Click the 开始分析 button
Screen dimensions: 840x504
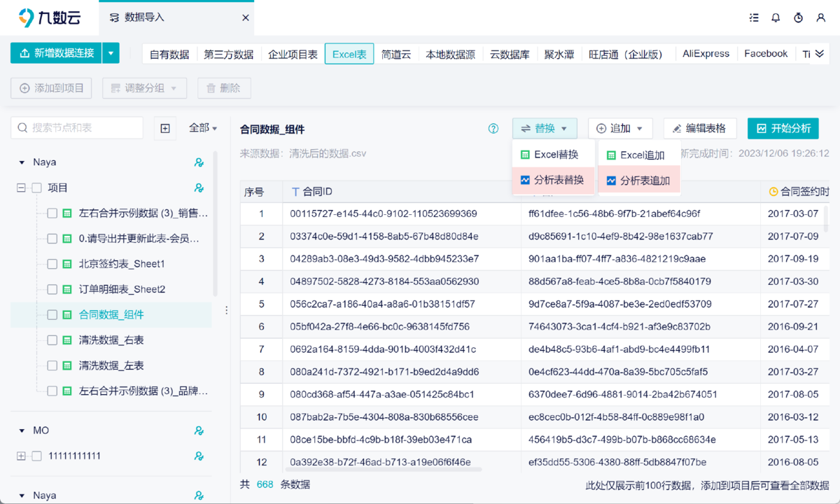tap(783, 129)
